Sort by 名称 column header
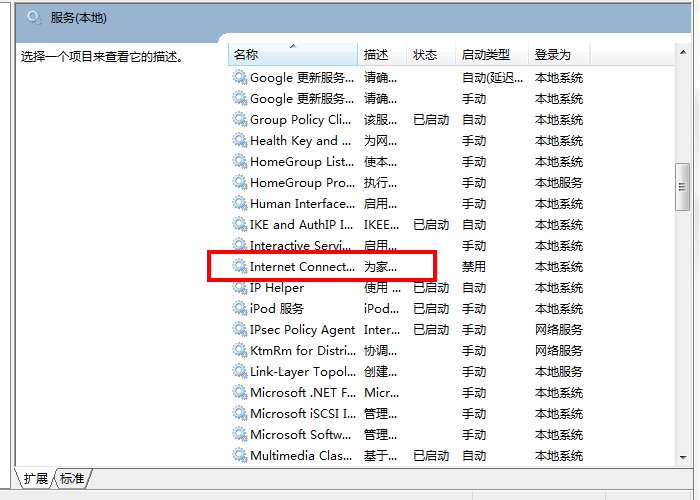 293,54
